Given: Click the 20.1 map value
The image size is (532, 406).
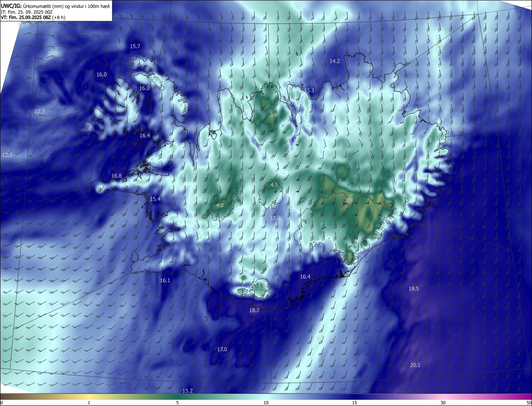Looking at the screenshot, I should (415, 365).
